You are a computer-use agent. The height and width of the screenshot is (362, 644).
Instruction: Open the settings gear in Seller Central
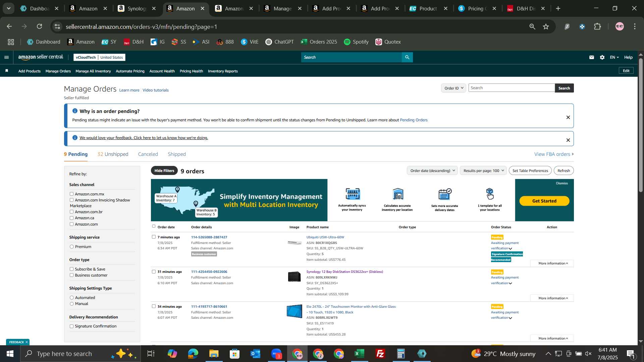tap(602, 57)
